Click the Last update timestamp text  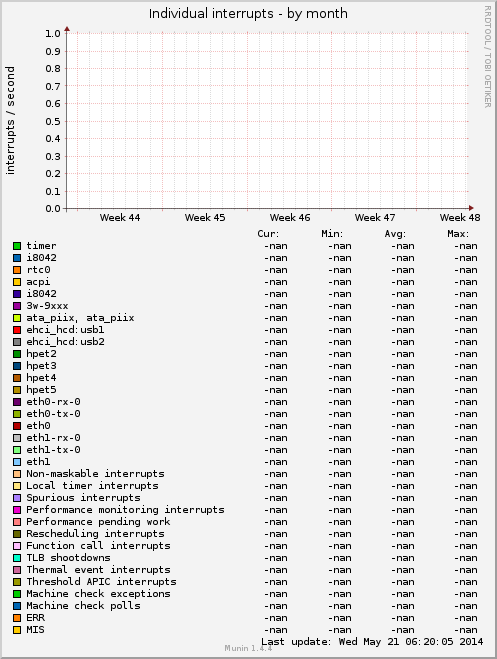tap(372, 642)
